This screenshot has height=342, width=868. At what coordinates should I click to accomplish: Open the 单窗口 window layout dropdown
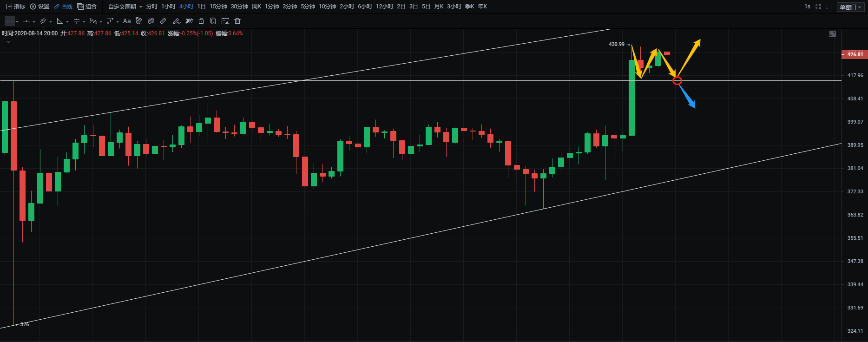click(x=850, y=7)
